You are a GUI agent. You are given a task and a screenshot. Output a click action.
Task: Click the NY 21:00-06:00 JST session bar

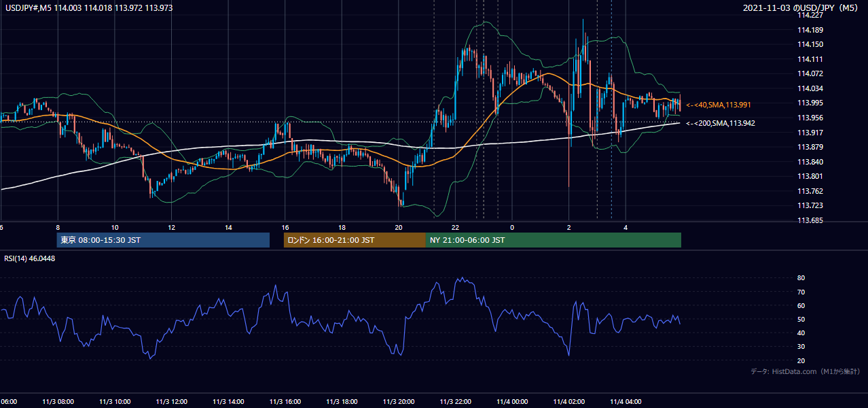[554, 240]
